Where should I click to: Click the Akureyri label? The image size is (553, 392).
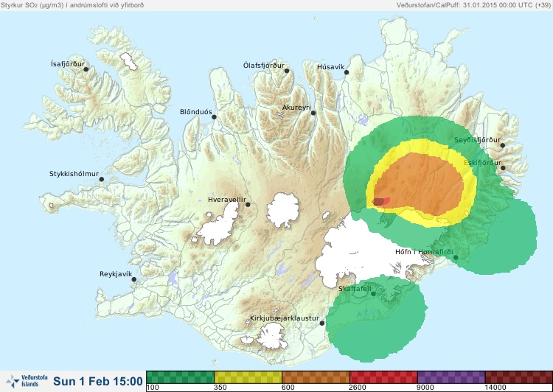[x=296, y=108]
